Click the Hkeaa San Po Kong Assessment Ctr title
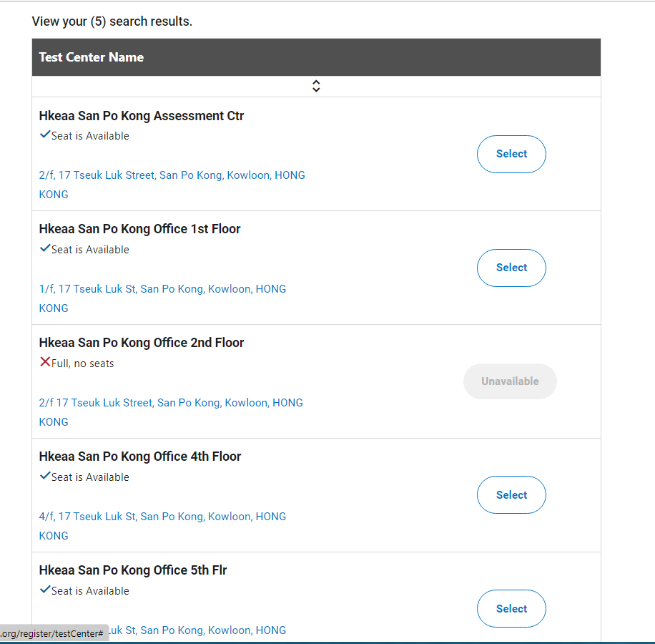This screenshot has width=655, height=644. tap(141, 116)
